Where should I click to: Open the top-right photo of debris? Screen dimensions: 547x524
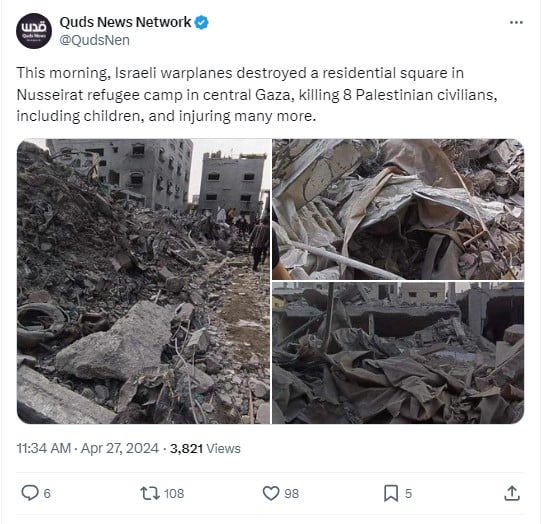click(x=398, y=209)
